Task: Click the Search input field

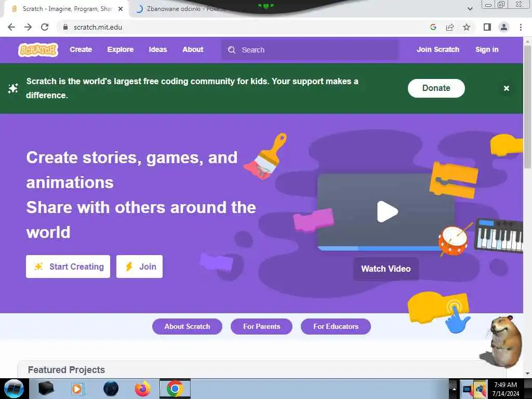Action: coord(310,50)
